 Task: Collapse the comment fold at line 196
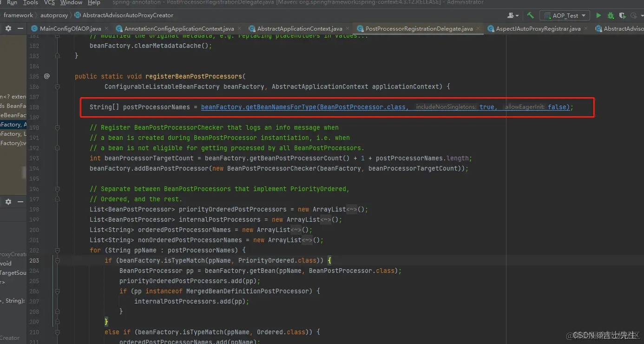click(58, 189)
